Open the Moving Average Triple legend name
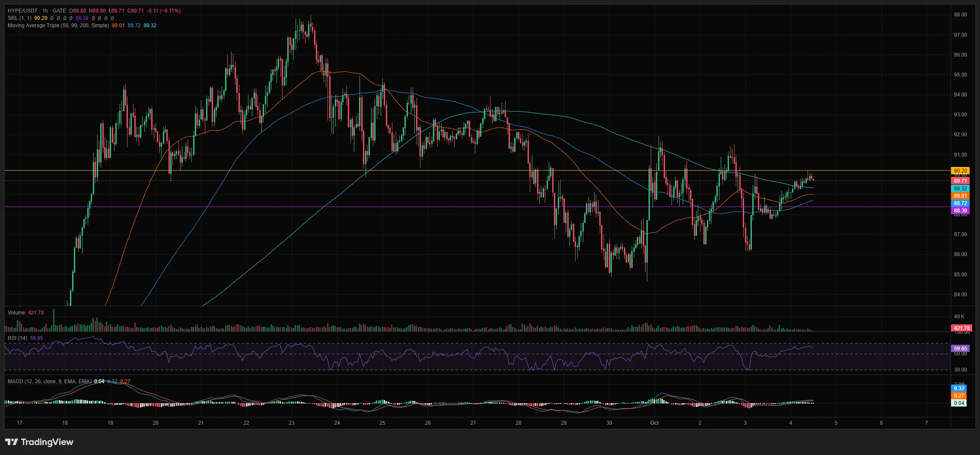 (x=58, y=26)
